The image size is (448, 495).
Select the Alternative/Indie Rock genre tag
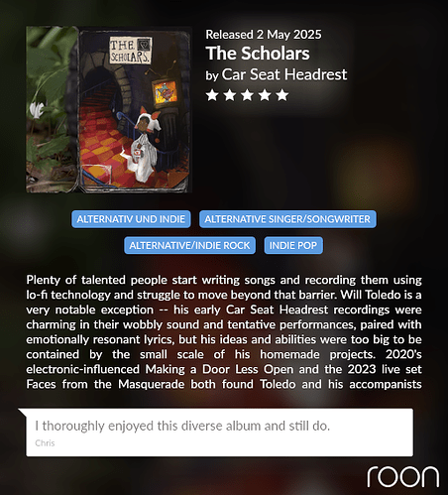pos(189,245)
